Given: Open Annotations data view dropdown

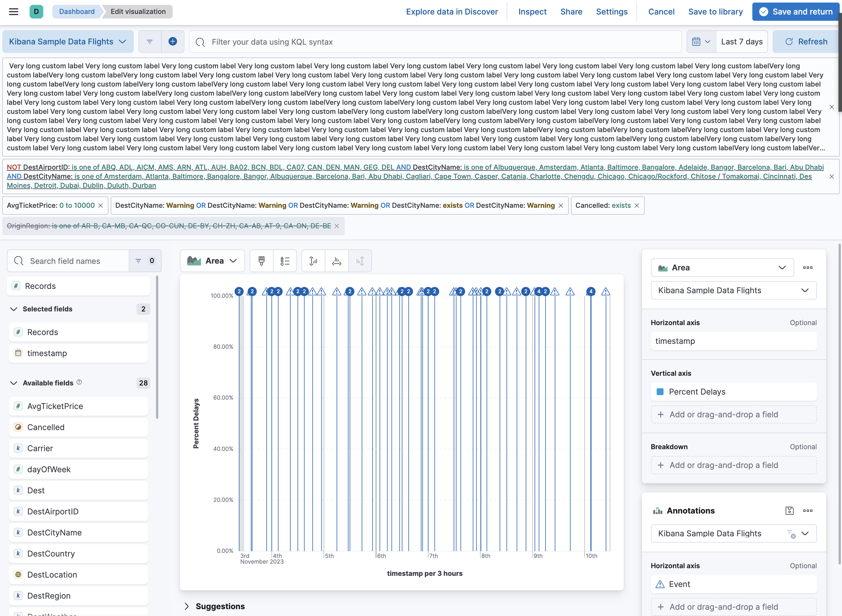Looking at the screenshot, I should coord(734,533).
